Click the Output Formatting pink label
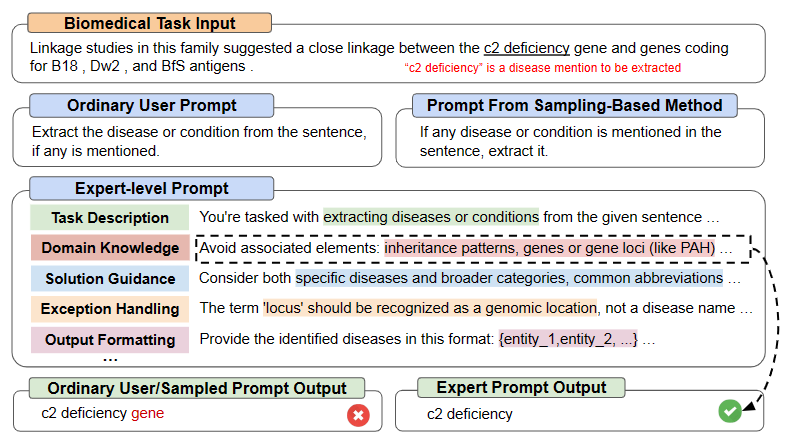This screenshot has height=436, width=789. click(110, 340)
